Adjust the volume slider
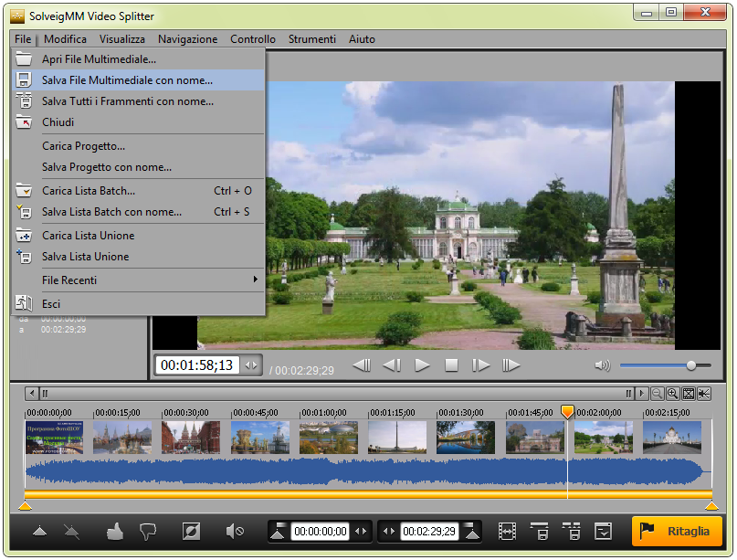 tap(665, 365)
